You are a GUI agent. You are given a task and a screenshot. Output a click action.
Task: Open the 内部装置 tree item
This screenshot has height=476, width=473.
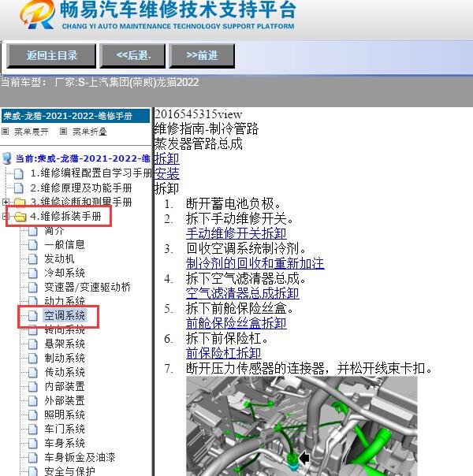tap(65, 386)
